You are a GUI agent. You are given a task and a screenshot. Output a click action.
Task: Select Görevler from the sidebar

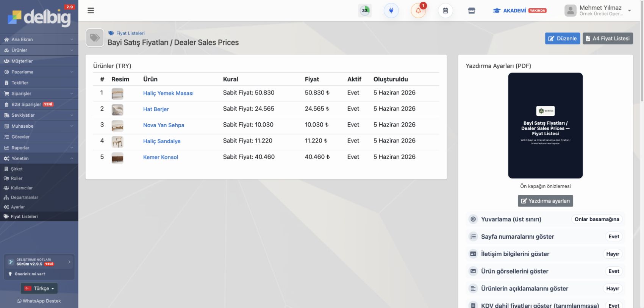pos(39,137)
